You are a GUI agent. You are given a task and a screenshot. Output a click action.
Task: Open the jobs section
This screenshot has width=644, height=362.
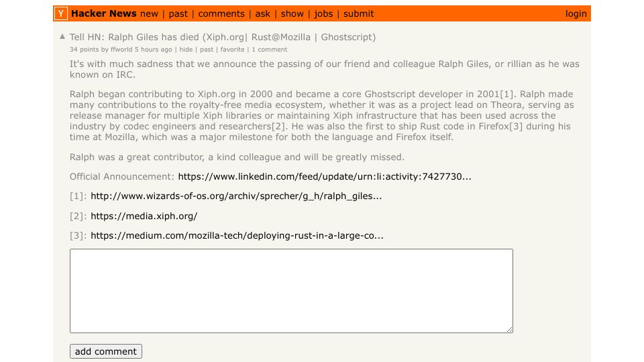pyautogui.click(x=323, y=13)
